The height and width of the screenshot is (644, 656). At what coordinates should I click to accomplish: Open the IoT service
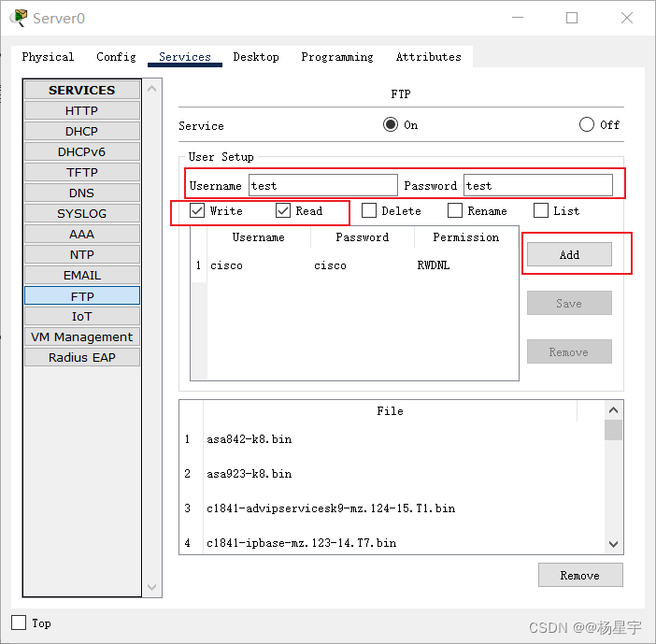82,316
